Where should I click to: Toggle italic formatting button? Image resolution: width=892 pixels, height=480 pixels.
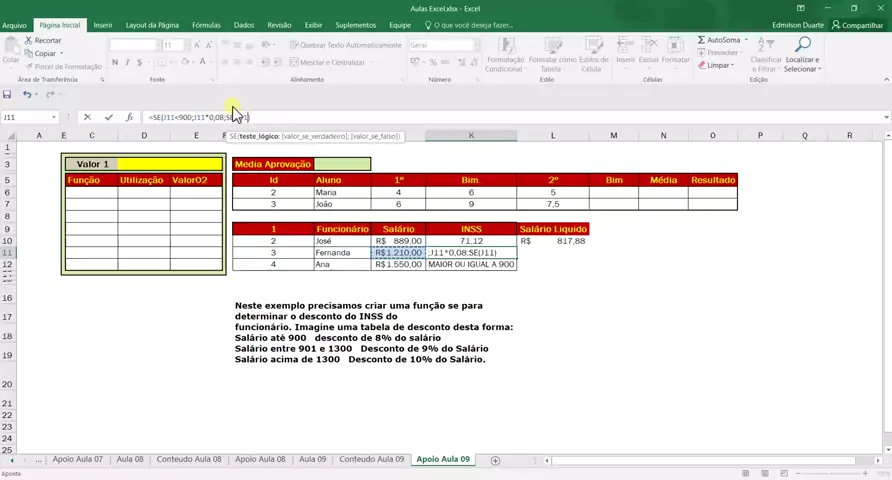click(128, 62)
